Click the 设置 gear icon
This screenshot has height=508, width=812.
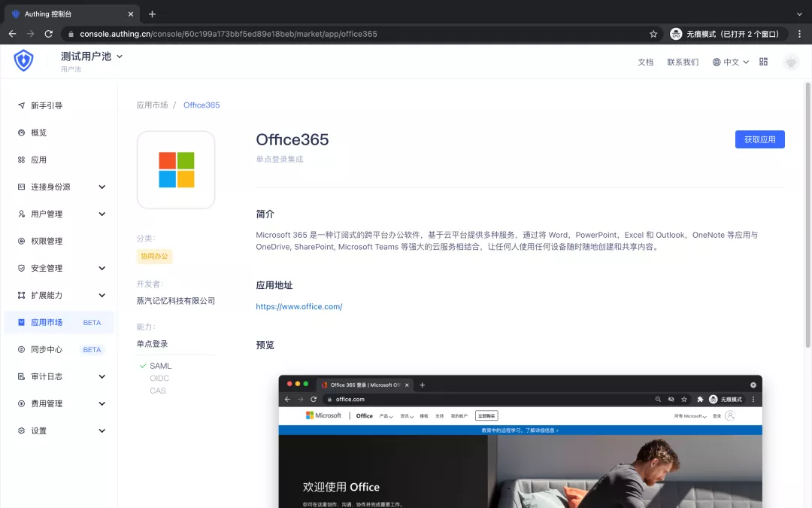(21, 430)
